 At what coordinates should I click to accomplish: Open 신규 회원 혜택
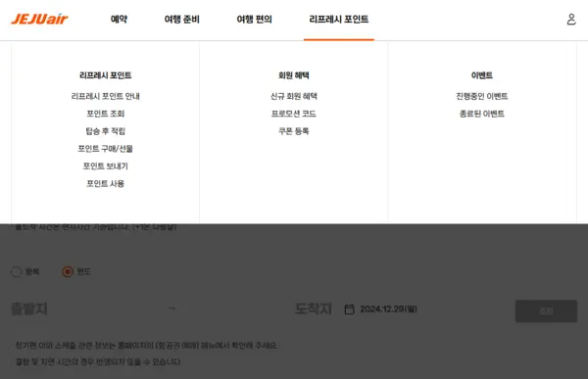294,96
